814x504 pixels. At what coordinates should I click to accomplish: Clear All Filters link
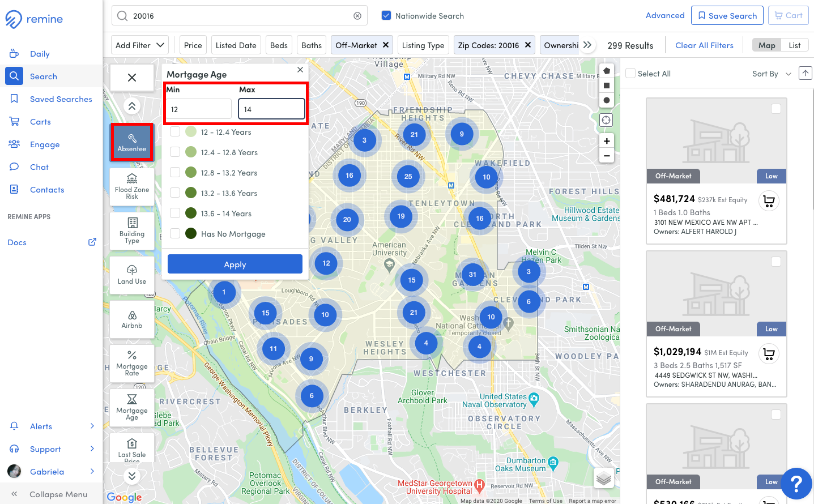click(x=704, y=45)
